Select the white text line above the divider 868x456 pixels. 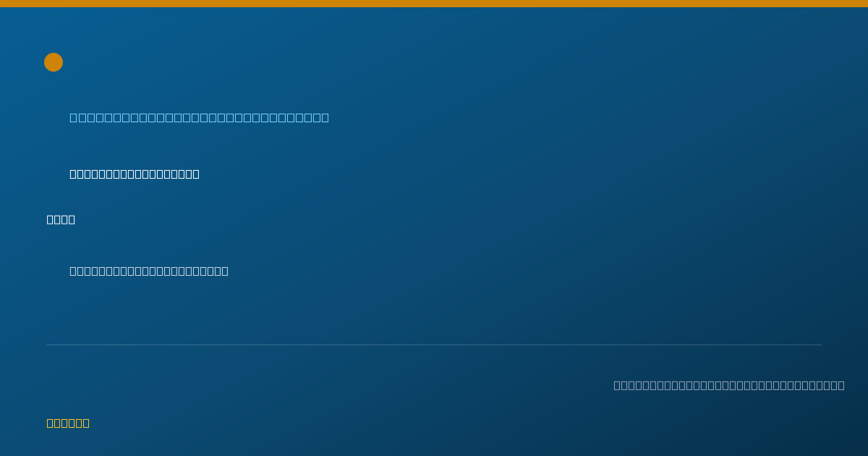click(x=149, y=271)
